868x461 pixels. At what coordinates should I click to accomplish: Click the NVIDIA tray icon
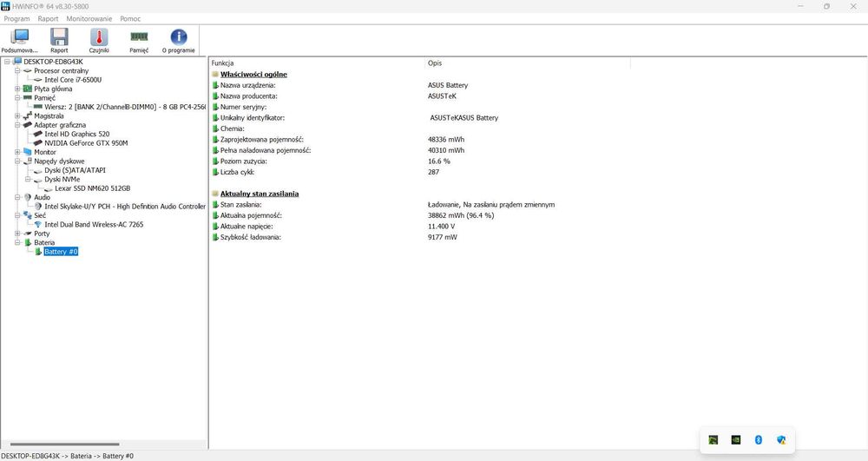pos(736,440)
